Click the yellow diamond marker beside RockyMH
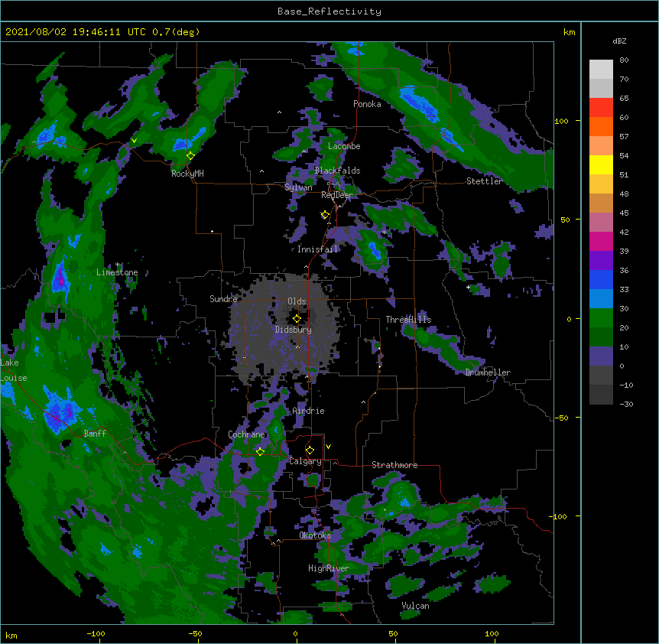The height and width of the screenshot is (644, 659). (190, 155)
